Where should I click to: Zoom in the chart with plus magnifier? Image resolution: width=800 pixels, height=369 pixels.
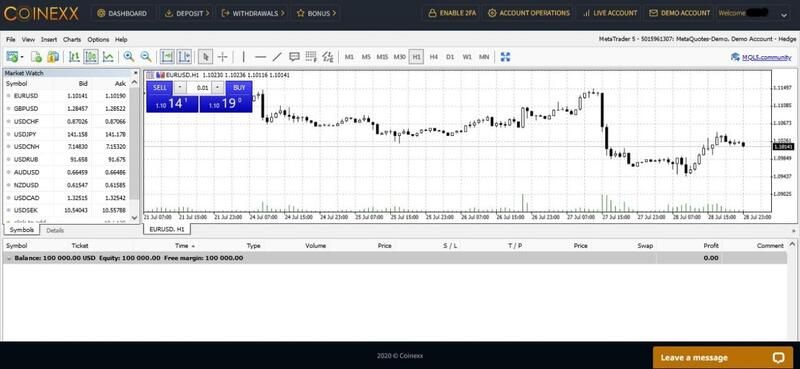(x=129, y=57)
